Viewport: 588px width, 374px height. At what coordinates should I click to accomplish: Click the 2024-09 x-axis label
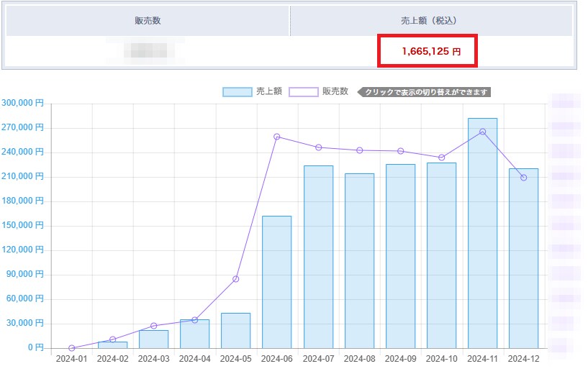(x=400, y=359)
